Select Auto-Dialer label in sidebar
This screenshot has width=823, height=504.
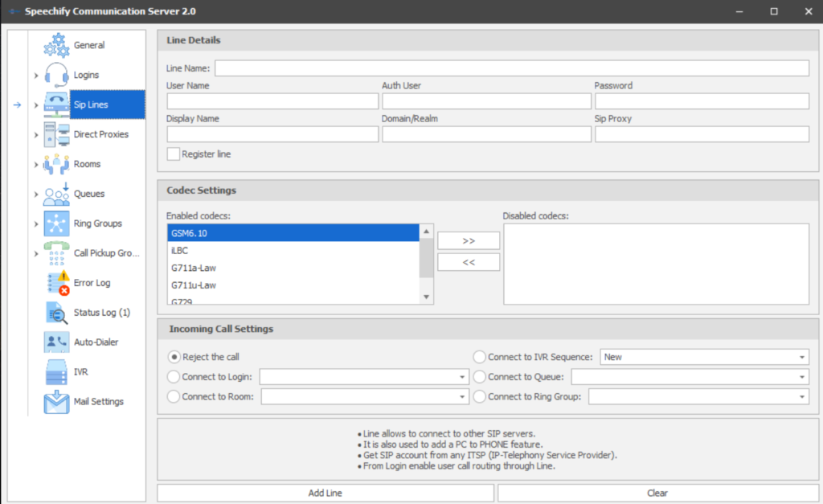[96, 342]
